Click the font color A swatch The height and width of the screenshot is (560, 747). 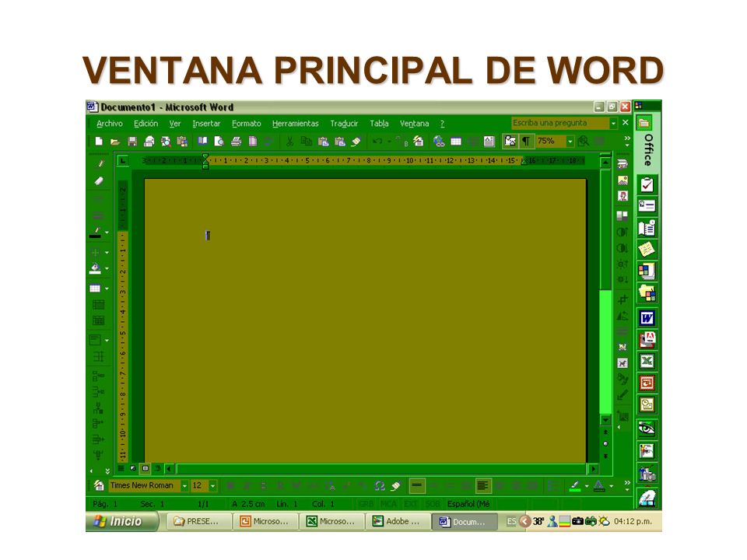(599, 485)
